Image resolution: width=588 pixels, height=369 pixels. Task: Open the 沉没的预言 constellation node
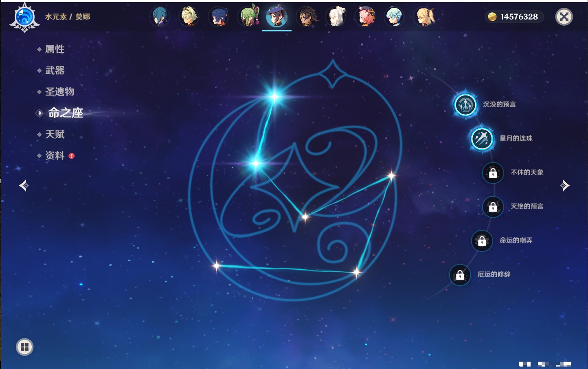click(x=465, y=105)
